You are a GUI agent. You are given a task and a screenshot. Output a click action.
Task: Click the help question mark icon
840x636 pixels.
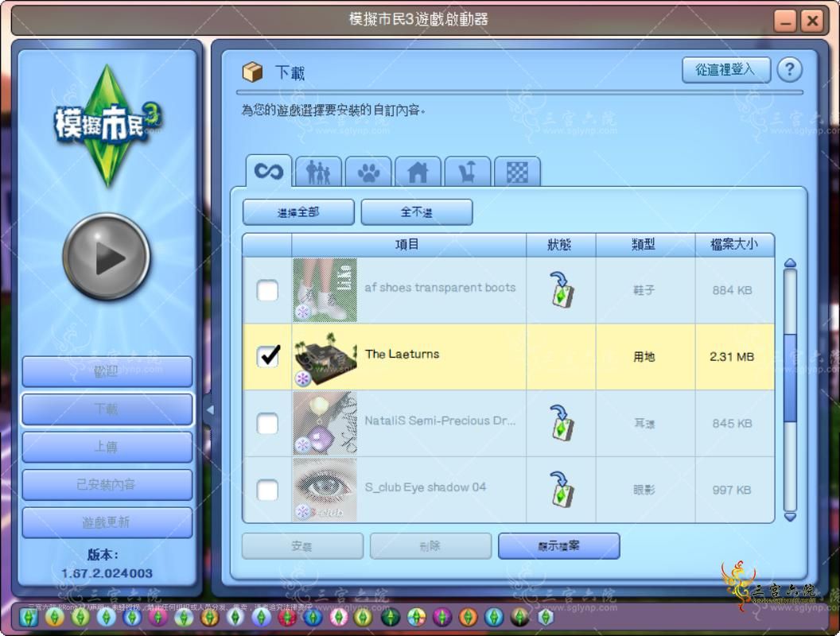(x=789, y=70)
